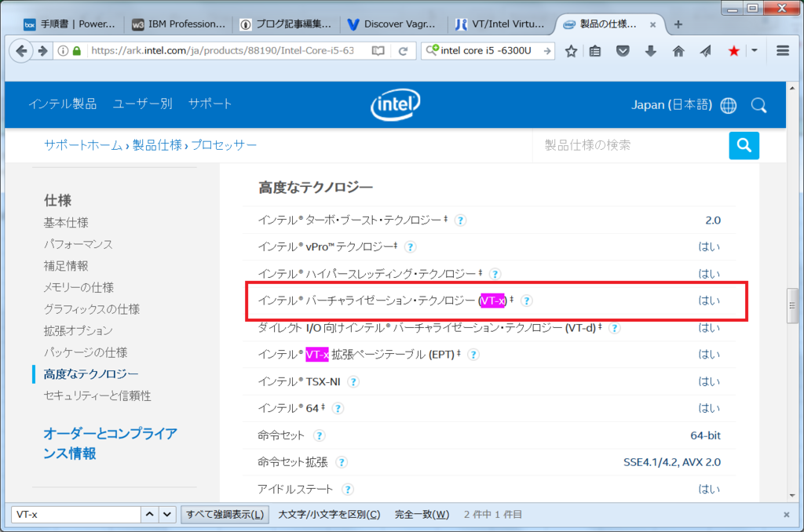Toggle Reader View in the address bar
The width and height of the screenshot is (804, 532).
pos(378,50)
